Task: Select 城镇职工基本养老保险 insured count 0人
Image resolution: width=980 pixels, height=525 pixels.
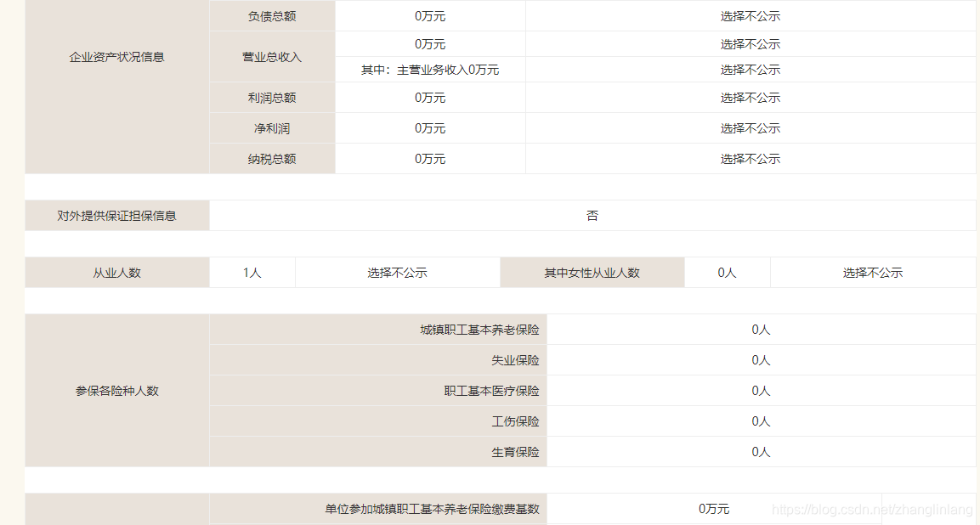Action: 761,329
